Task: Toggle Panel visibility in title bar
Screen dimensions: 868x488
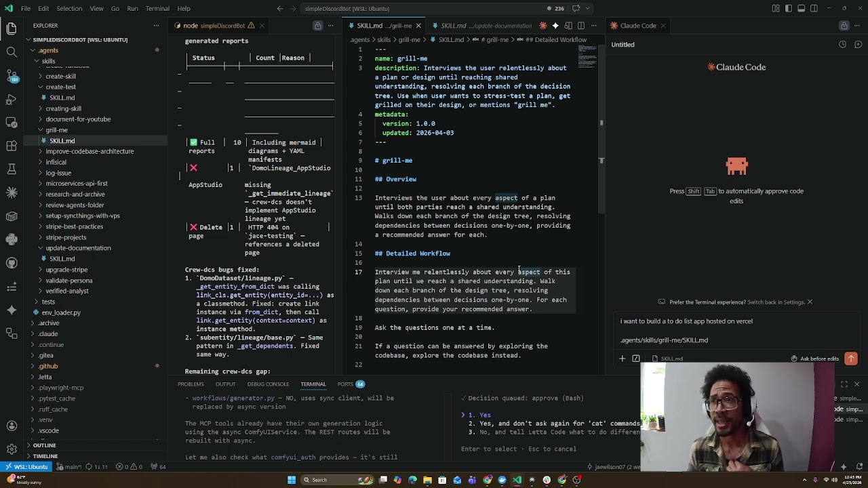Action: (x=801, y=8)
